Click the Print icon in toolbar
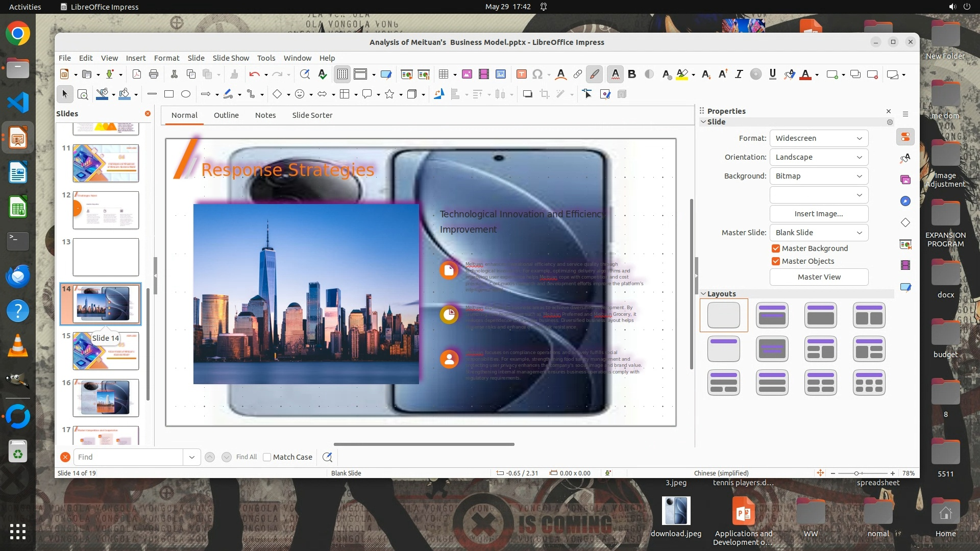980x551 pixels. (154, 74)
